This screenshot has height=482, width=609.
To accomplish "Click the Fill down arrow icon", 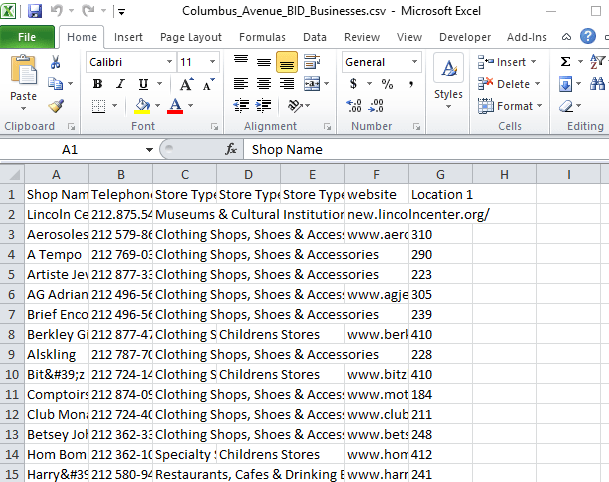I will (566, 84).
